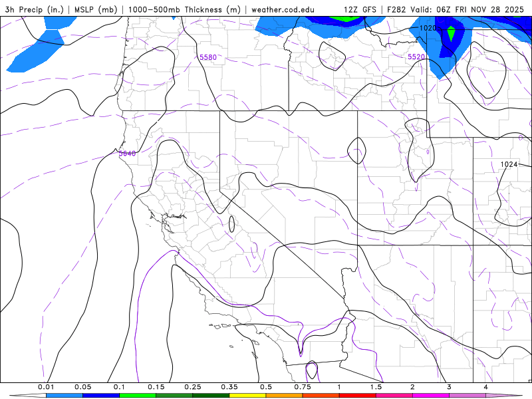Click the 0.1 legend value
Image resolution: width=532 pixels, height=399 pixels.
119,387
